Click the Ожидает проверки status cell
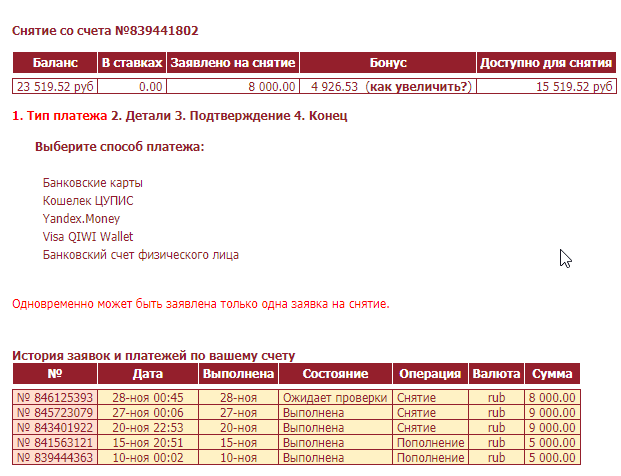The image size is (621, 476). point(335,398)
